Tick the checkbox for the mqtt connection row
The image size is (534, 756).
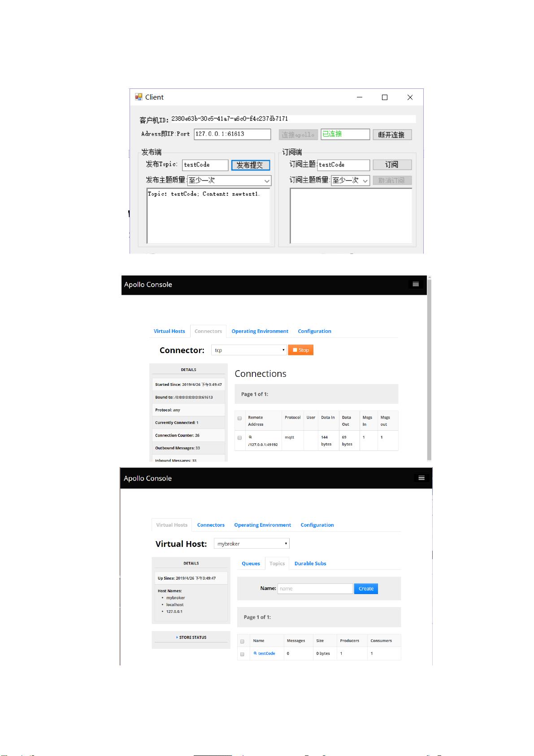click(239, 437)
